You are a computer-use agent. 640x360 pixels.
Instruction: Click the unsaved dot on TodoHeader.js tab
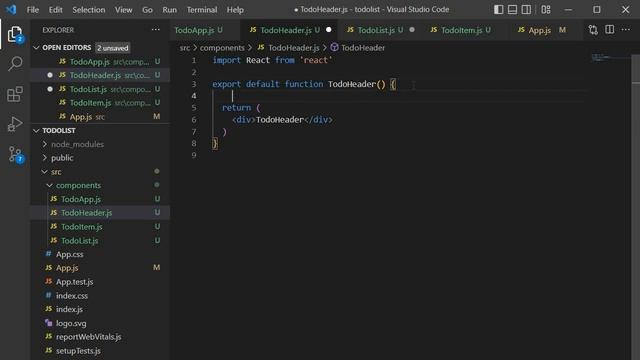click(x=329, y=30)
